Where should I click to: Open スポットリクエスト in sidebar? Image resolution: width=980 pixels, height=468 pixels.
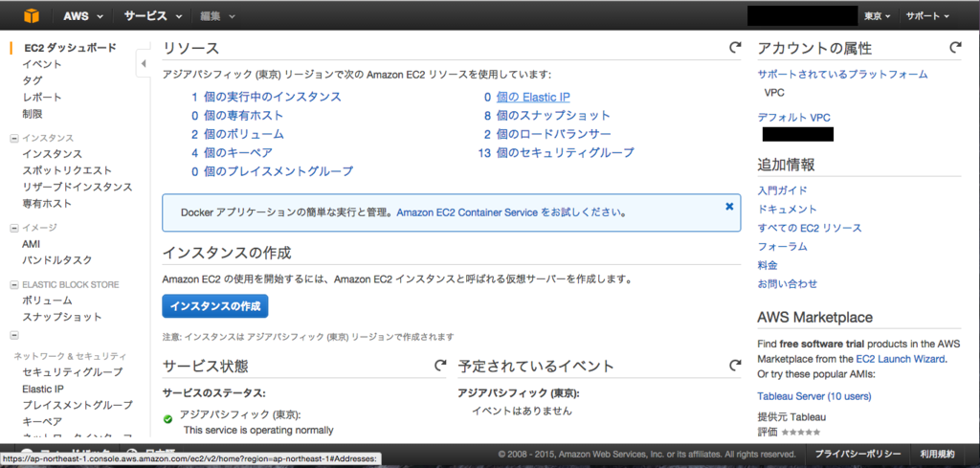pyautogui.click(x=67, y=170)
